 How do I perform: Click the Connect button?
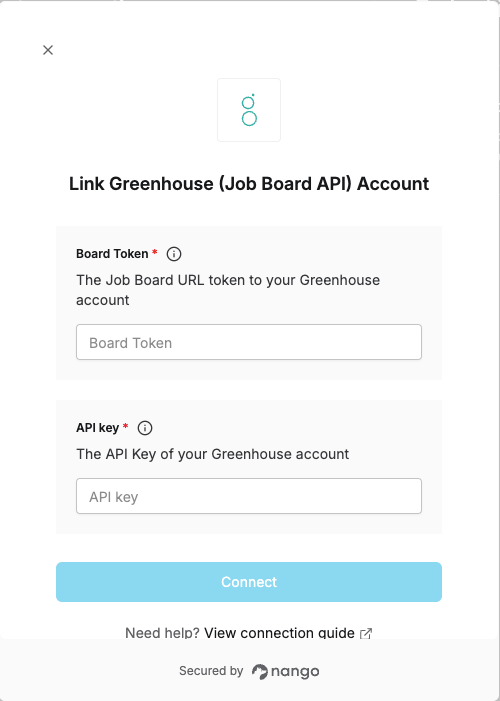click(249, 582)
